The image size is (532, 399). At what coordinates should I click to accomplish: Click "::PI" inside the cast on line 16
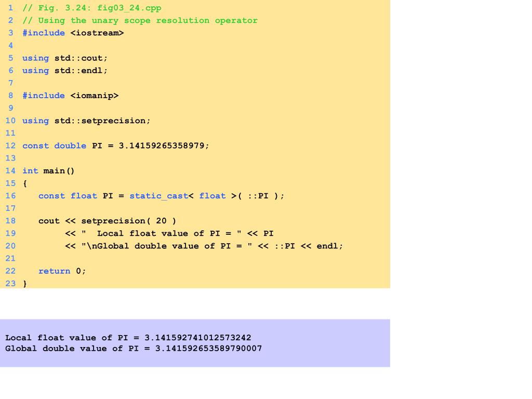[258, 196]
